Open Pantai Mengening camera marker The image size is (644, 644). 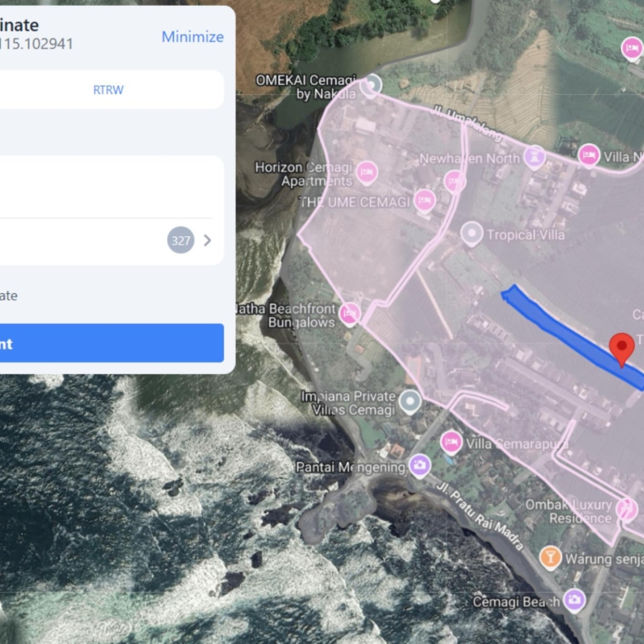(419, 466)
